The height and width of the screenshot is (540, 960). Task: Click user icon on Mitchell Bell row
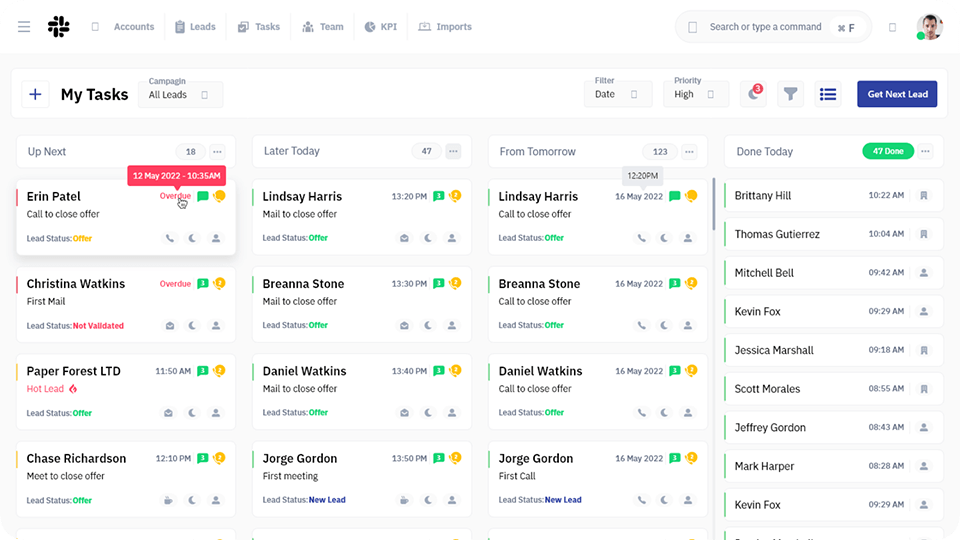pyautogui.click(x=924, y=272)
